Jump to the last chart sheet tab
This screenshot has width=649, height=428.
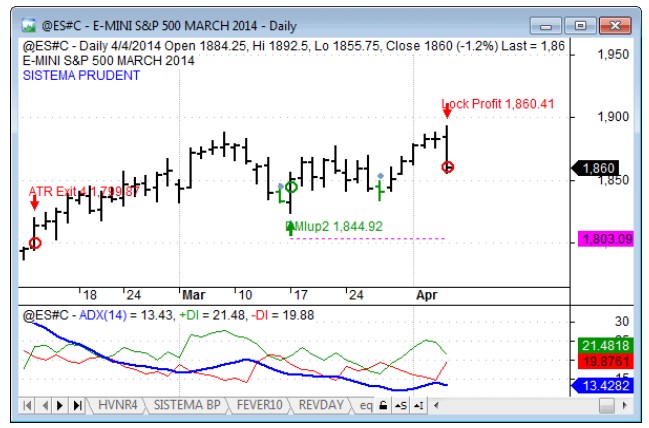tap(77, 406)
